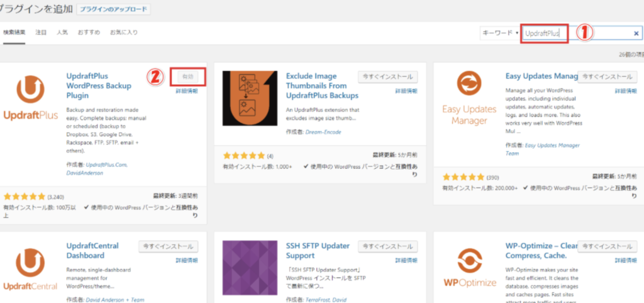Click the WP-Optimize logo
644x303 pixels.
469,268
